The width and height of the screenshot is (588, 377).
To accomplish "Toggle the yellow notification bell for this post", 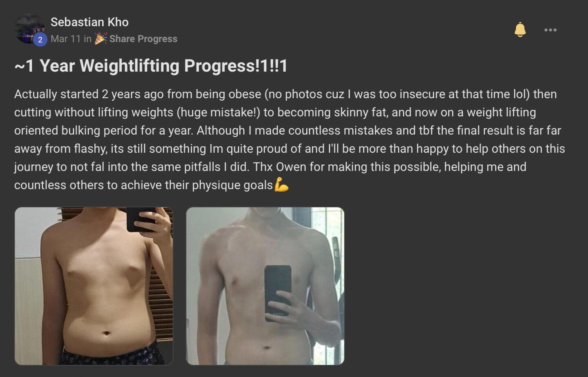I will (x=520, y=30).
